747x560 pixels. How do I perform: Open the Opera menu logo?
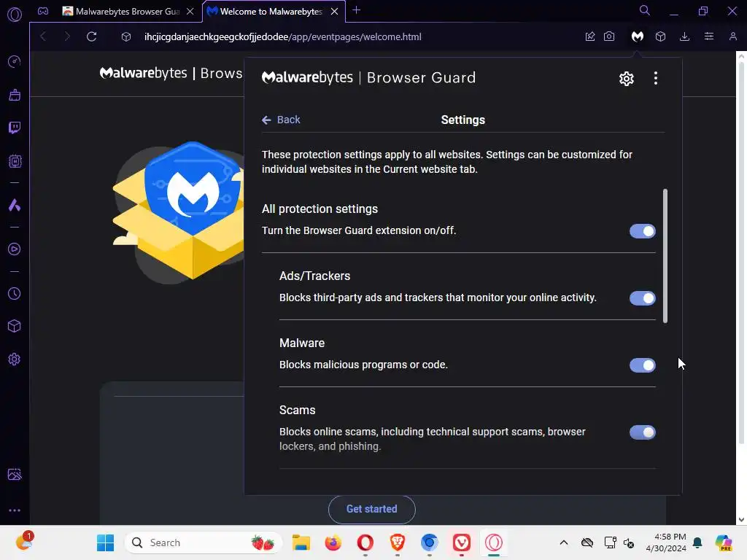15,15
